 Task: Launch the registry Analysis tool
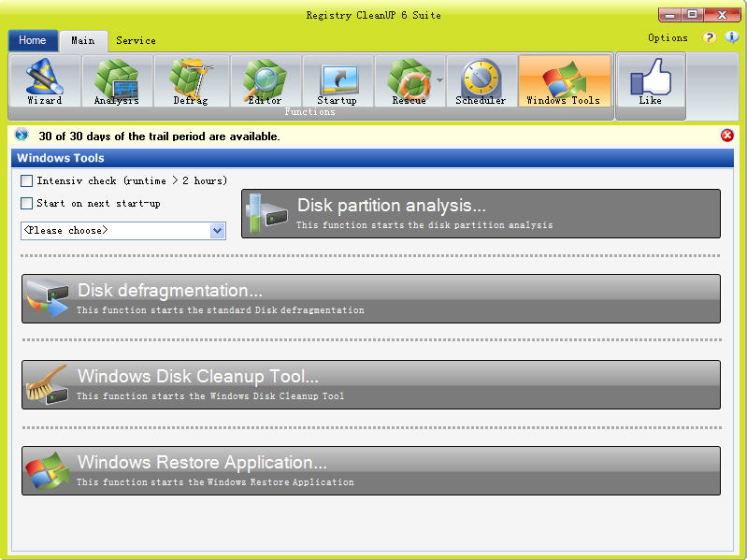tap(117, 81)
